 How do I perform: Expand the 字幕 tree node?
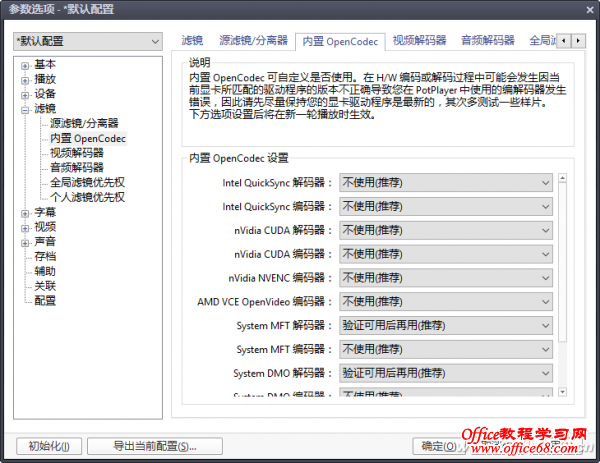(x=24, y=213)
